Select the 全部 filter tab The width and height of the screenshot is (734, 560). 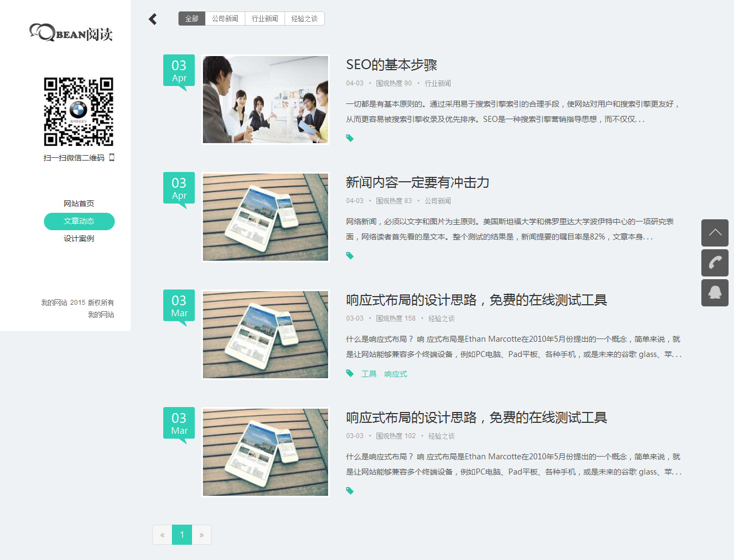click(192, 19)
